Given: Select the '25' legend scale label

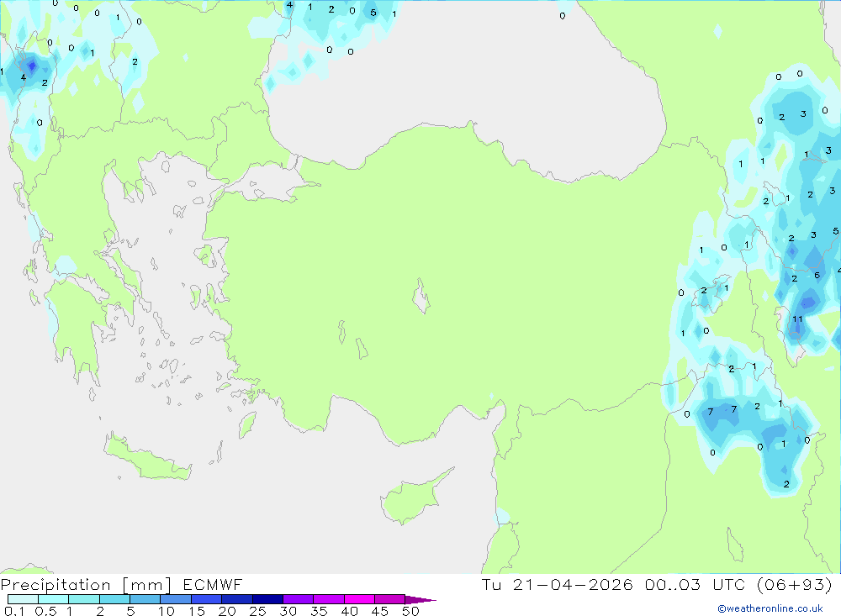Looking at the screenshot, I should [x=258, y=611].
